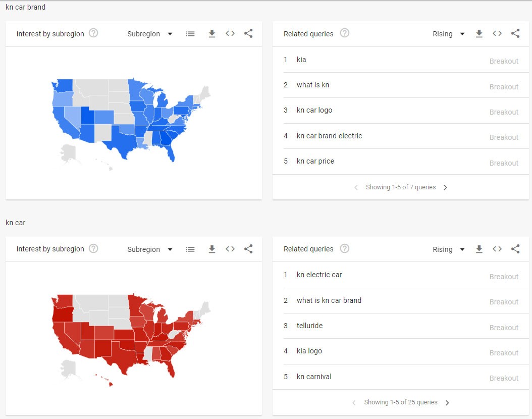Select the 'what is kn car brand' query
Image resolution: width=532 pixels, height=419 pixels.
click(329, 300)
